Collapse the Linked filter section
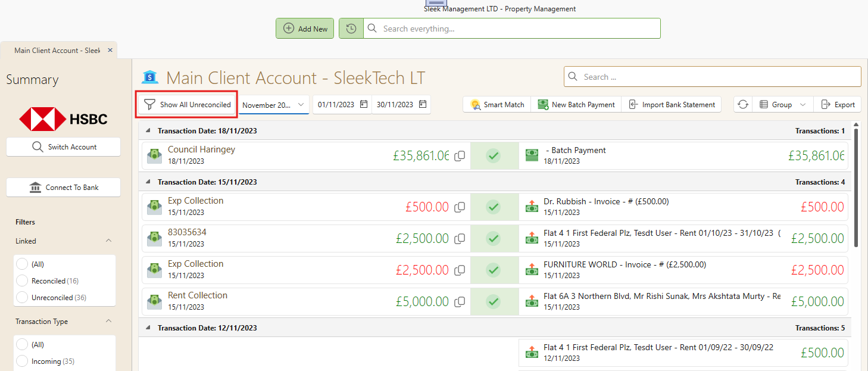The width and height of the screenshot is (868, 371). coord(108,241)
